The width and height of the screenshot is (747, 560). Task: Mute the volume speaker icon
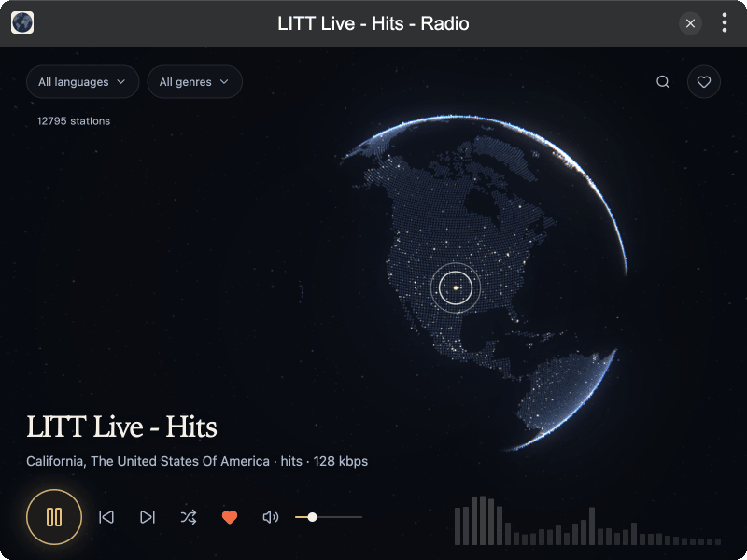coord(271,517)
